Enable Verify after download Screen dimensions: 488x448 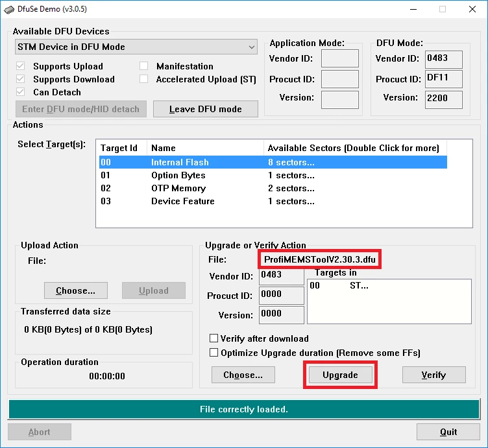pos(213,338)
